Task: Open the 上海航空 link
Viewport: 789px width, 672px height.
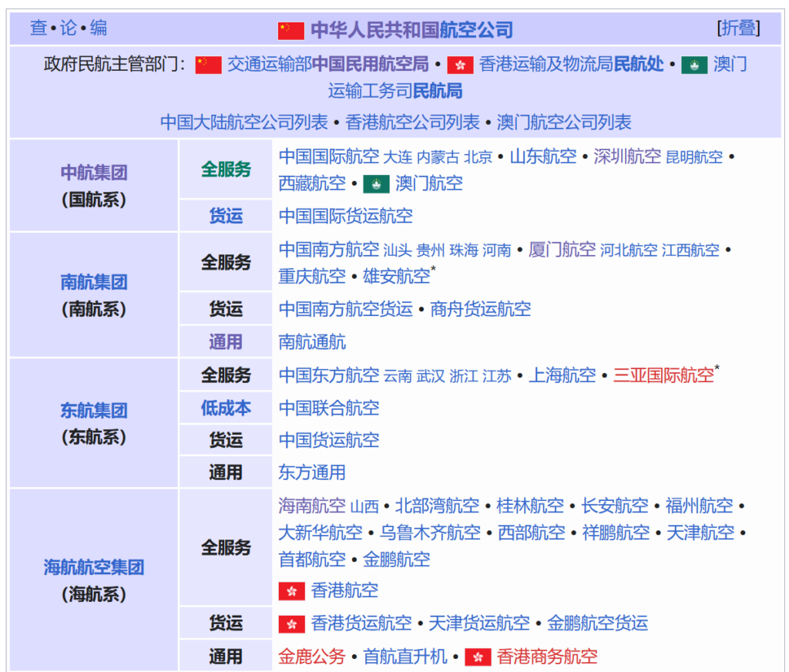Action: tap(562, 375)
